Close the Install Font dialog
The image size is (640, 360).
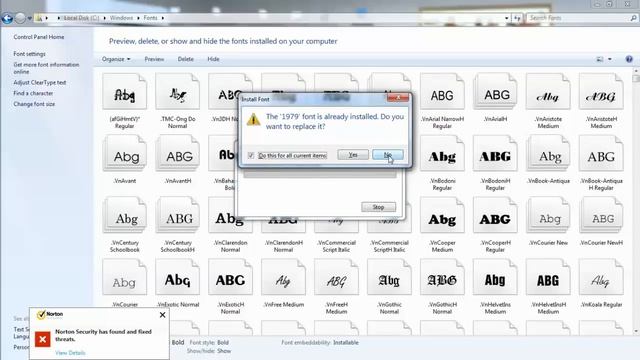pyautogui.click(x=398, y=98)
